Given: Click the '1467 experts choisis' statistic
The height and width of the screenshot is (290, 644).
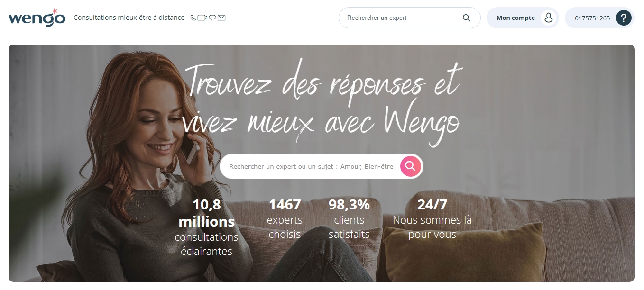Looking at the screenshot, I should (x=285, y=219).
